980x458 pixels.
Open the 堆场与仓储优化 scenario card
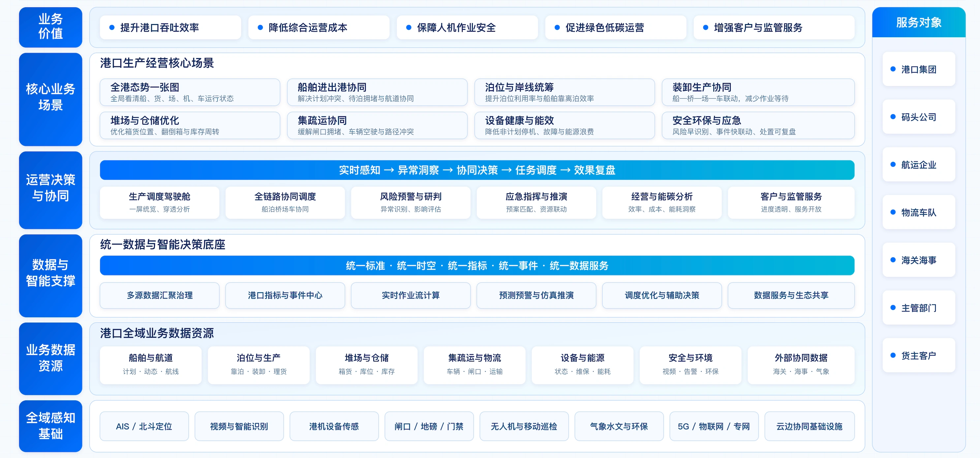[x=190, y=126]
